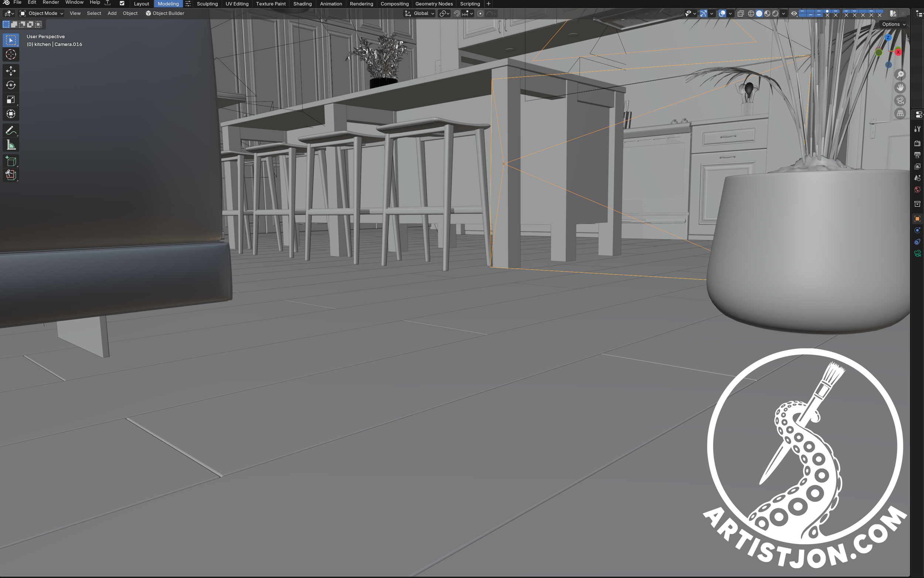Enable wireframe viewport shading

tap(751, 13)
